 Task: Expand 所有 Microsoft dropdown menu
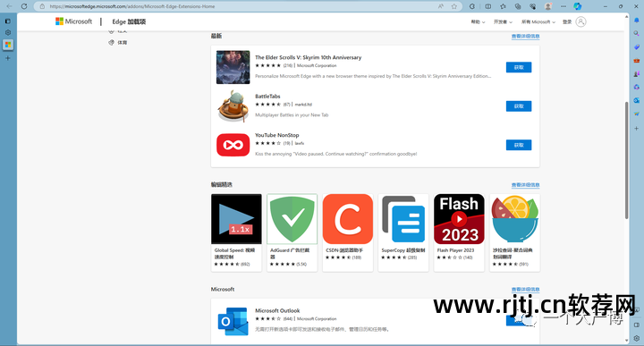pos(538,21)
